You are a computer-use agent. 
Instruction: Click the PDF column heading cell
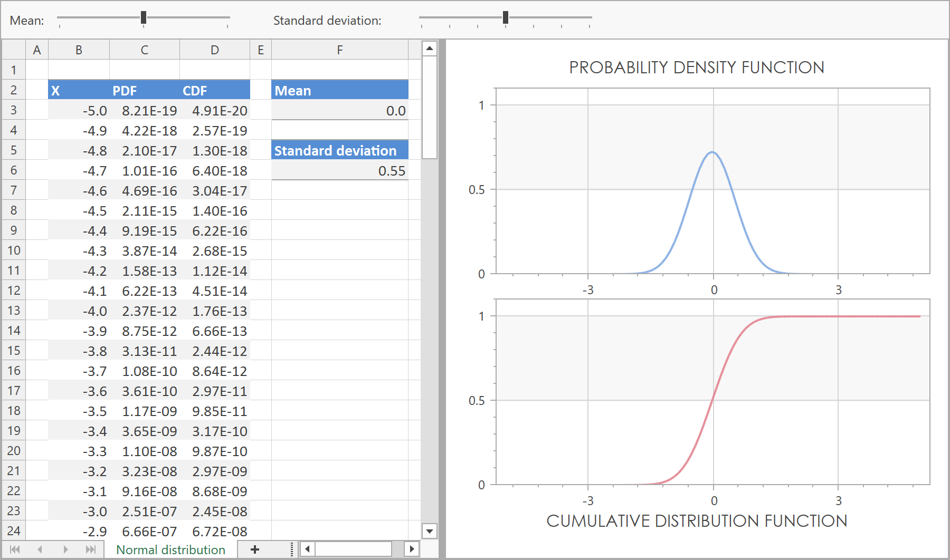click(144, 91)
